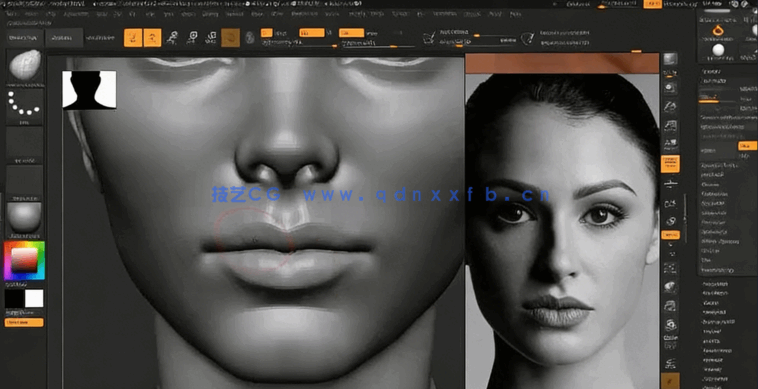Click the brush-and-square icon left of size sliders
Screen dimensions: 758x389
click(429, 38)
